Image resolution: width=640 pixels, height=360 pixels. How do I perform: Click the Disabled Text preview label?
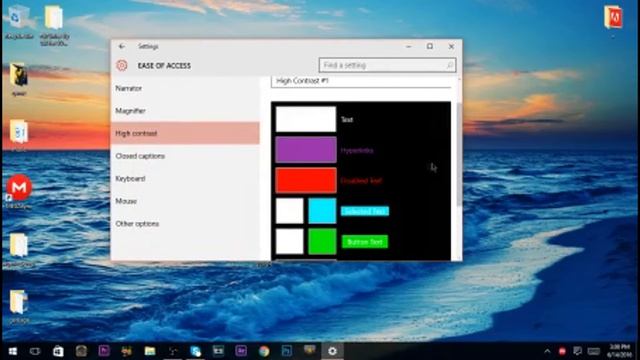click(x=361, y=181)
